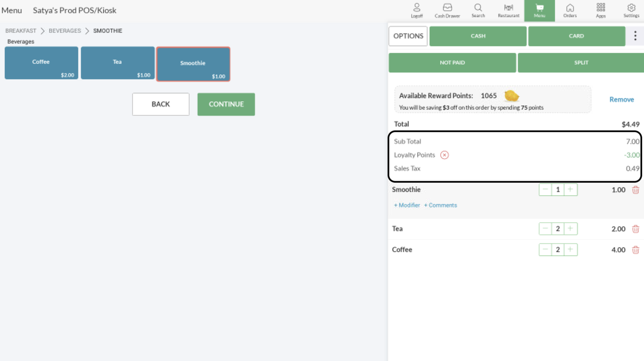Select the Menu tab in top bar
This screenshot has width=644, height=361.
click(x=539, y=10)
